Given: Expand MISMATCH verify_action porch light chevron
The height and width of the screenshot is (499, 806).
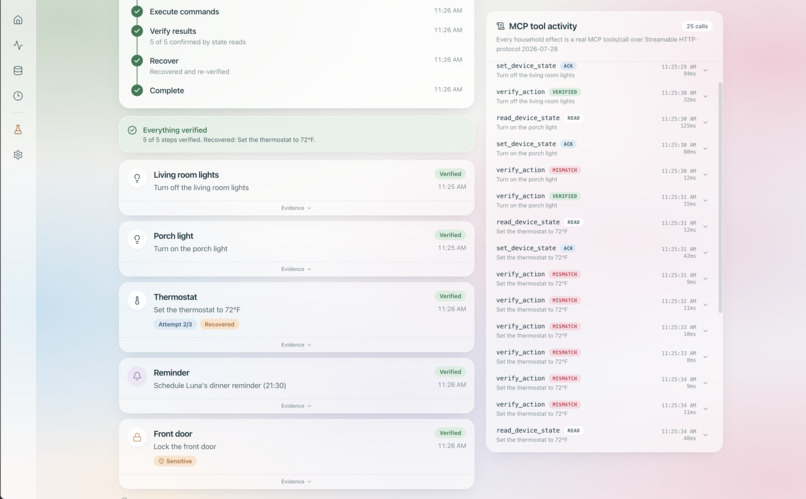Looking at the screenshot, I should click(x=705, y=175).
